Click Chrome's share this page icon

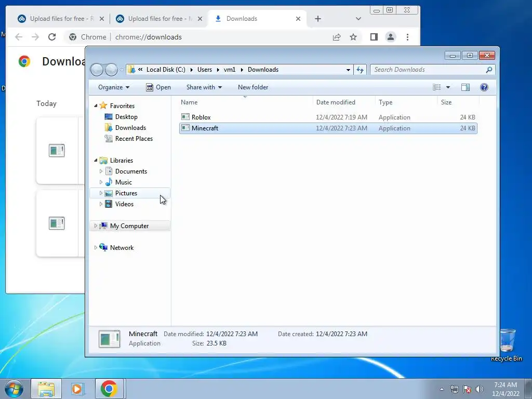tap(337, 37)
